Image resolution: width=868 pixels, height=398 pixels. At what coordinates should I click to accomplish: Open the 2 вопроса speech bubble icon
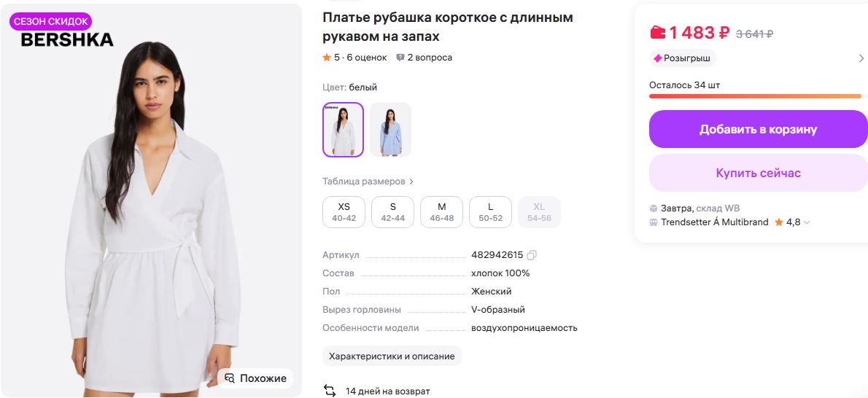(400, 58)
